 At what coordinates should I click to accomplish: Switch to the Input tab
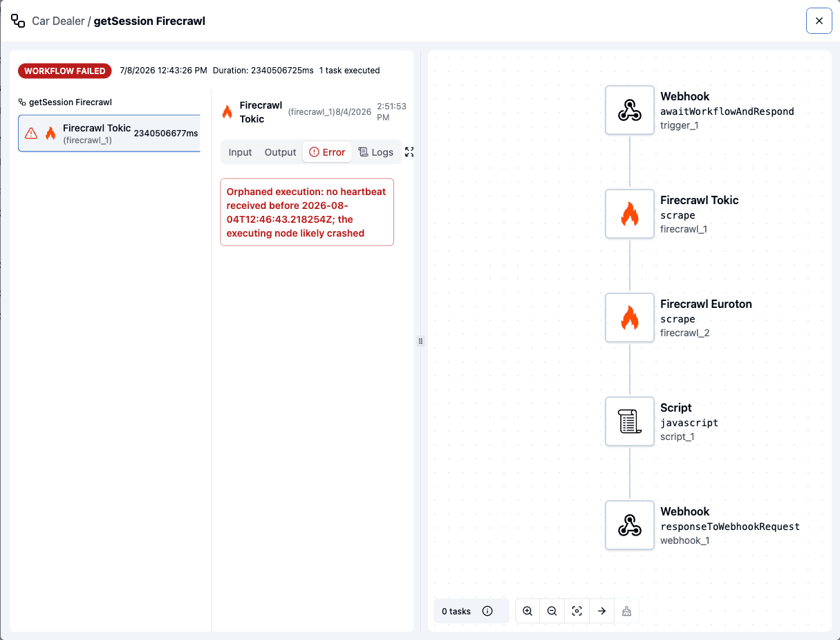click(x=240, y=152)
